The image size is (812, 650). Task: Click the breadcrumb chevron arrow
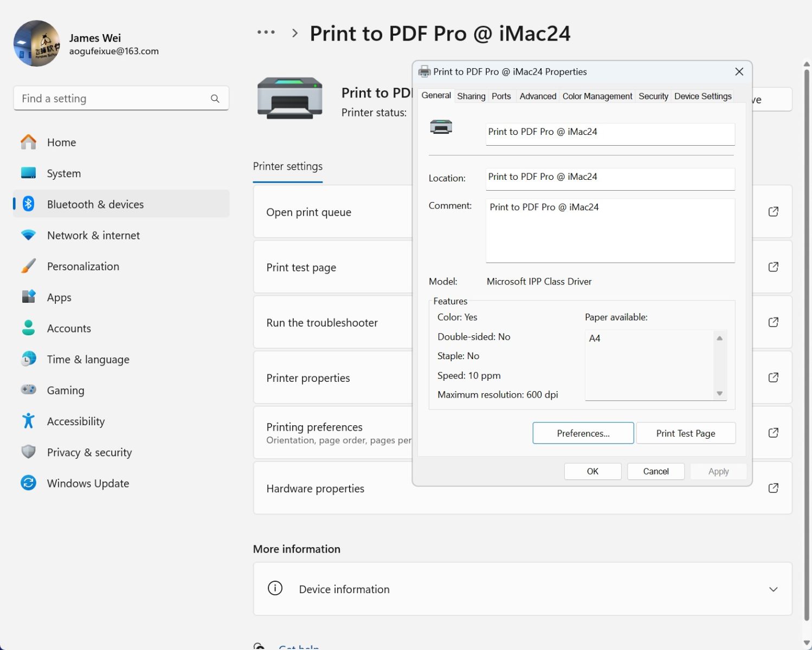[x=295, y=32]
